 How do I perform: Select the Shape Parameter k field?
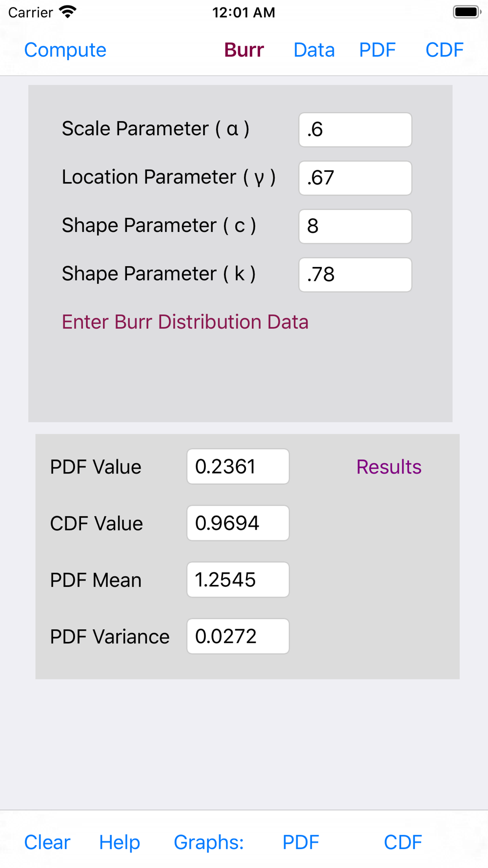pos(355,275)
